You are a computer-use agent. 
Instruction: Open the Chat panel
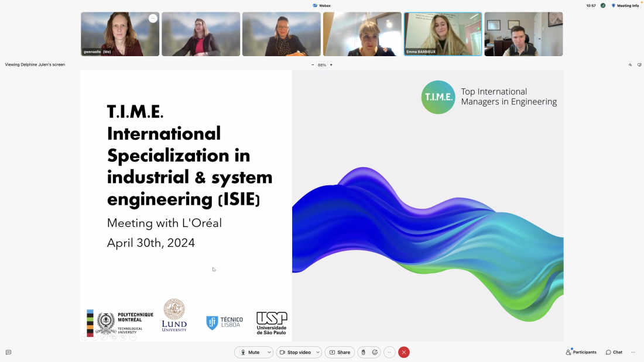pyautogui.click(x=614, y=352)
